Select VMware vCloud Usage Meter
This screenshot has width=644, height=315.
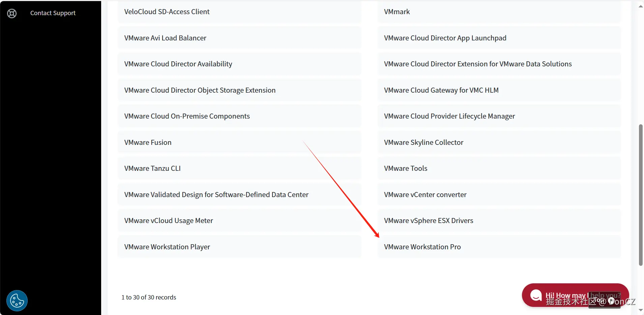(168, 221)
